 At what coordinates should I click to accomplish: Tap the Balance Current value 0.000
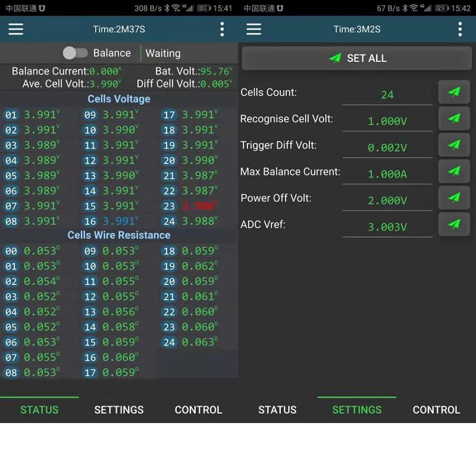click(105, 71)
